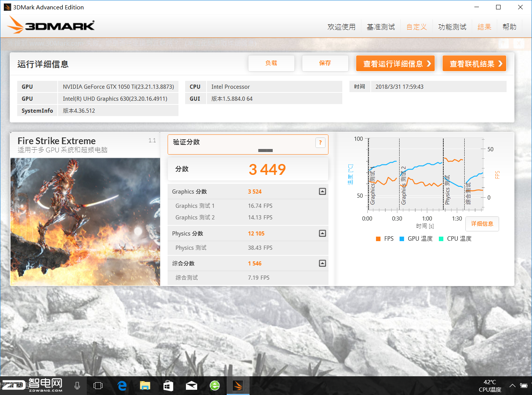Click the GUI 版本1.5.884.0 64 value
Viewport: 532px width, 395px height.
(275, 98)
